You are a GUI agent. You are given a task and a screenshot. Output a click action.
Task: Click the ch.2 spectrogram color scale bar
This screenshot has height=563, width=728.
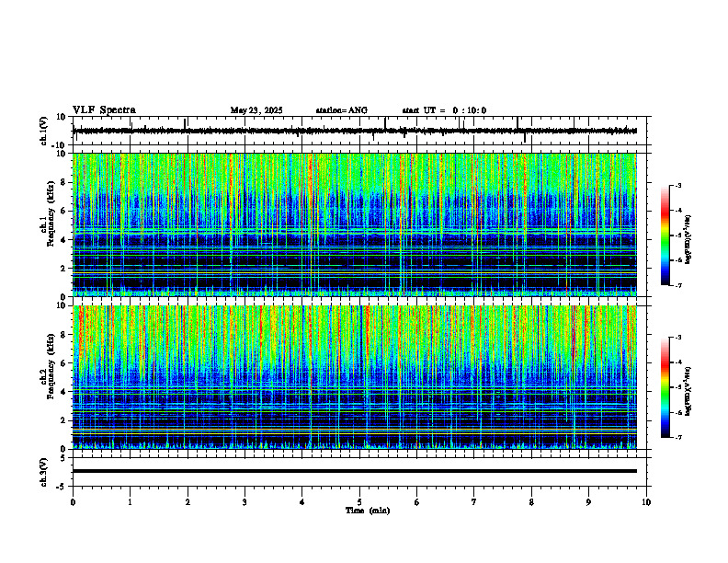[x=665, y=387]
